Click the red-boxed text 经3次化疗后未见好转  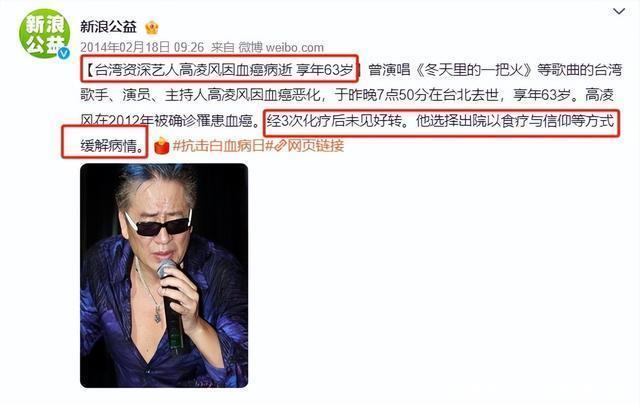334,121
